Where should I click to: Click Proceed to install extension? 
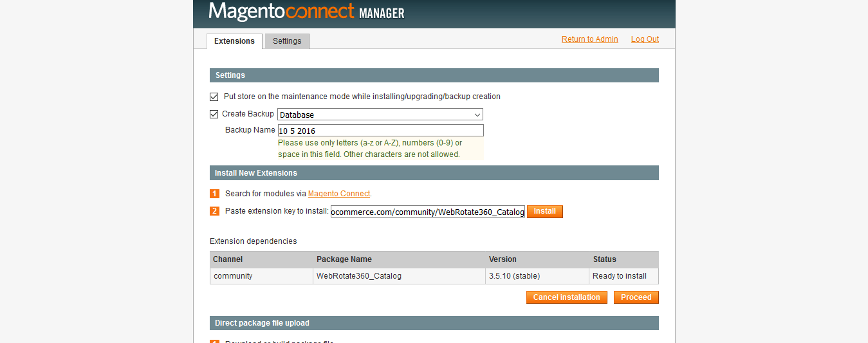636,297
